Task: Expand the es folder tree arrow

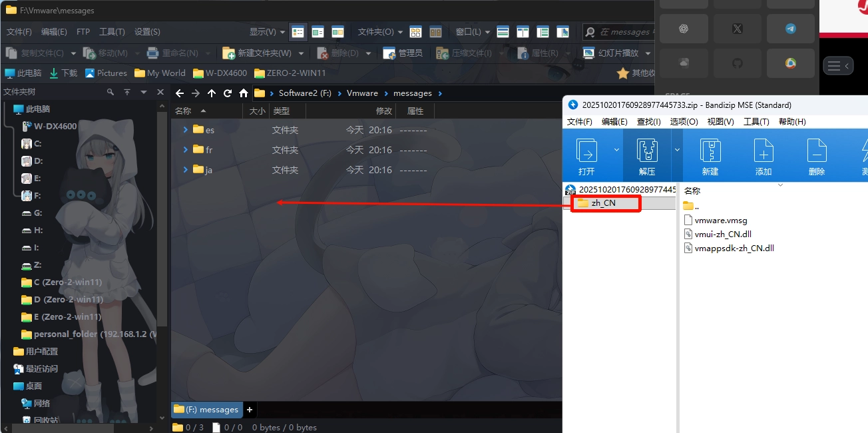Action: coord(186,130)
